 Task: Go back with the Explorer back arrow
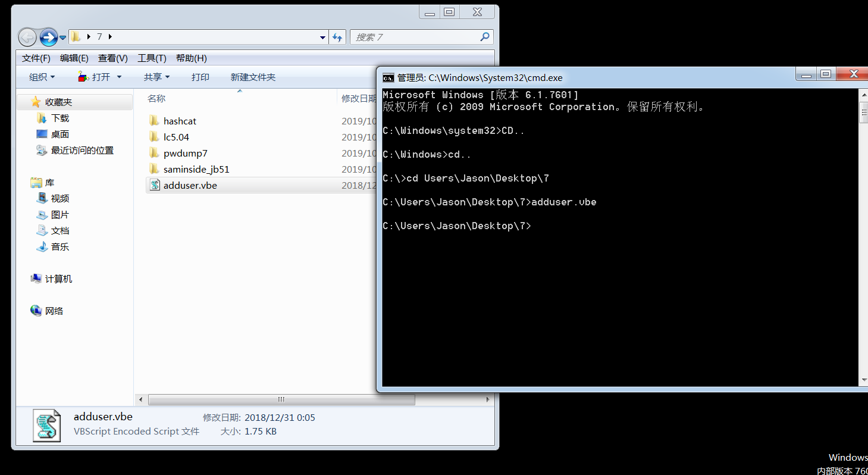(27, 37)
